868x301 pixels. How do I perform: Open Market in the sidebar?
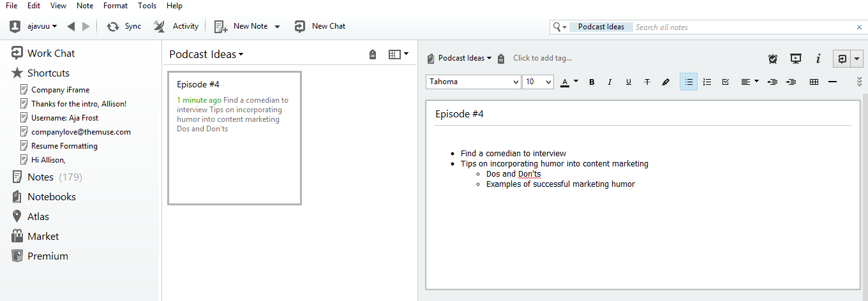(35, 236)
